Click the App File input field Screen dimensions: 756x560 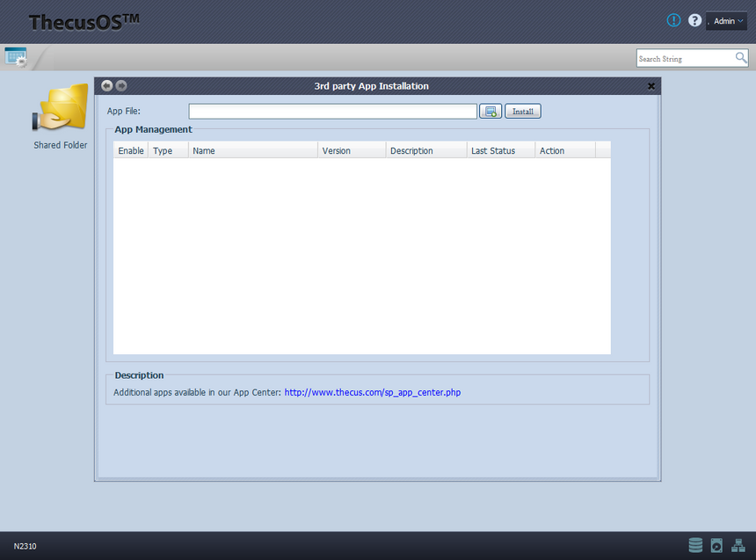(332, 112)
